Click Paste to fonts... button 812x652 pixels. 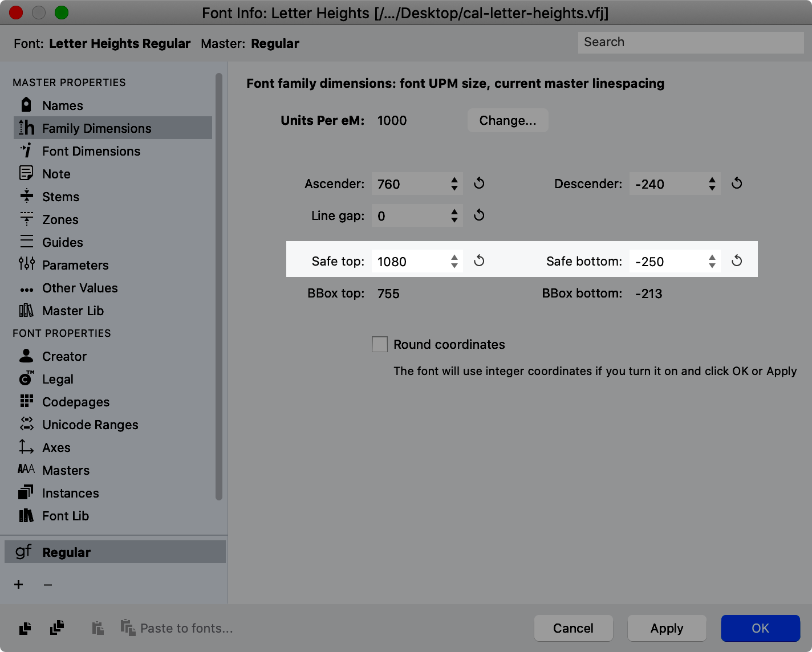point(177,628)
